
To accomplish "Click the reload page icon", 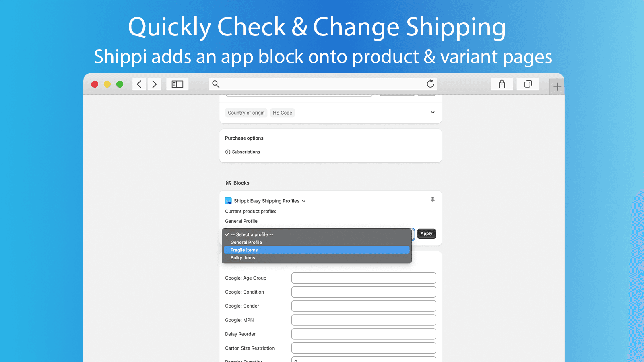I will [x=430, y=84].
